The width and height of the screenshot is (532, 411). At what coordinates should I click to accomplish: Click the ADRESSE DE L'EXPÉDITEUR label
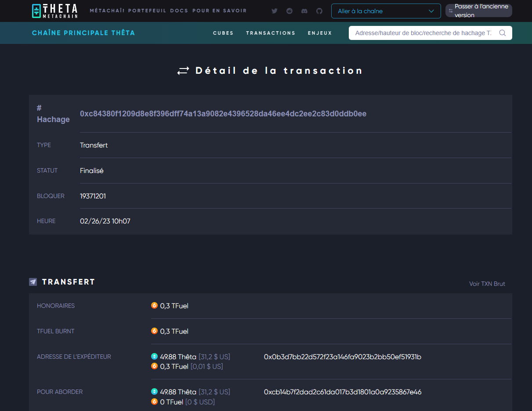(74, 357)
